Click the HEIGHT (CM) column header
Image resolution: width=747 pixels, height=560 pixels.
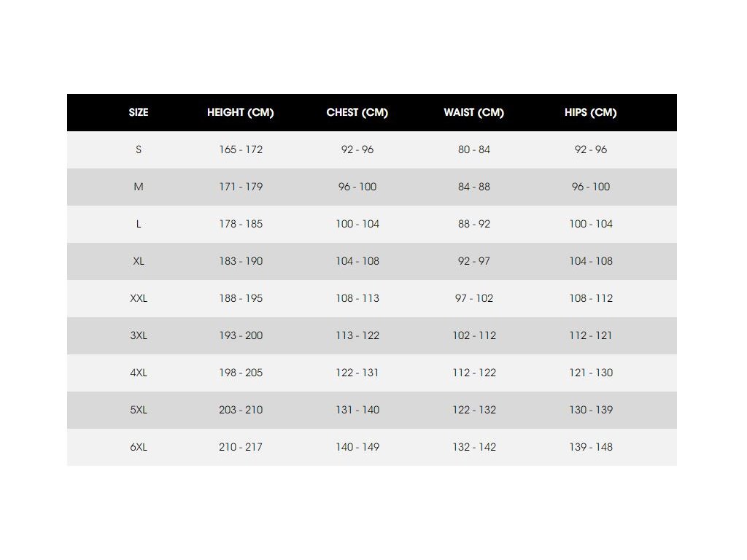241,112
